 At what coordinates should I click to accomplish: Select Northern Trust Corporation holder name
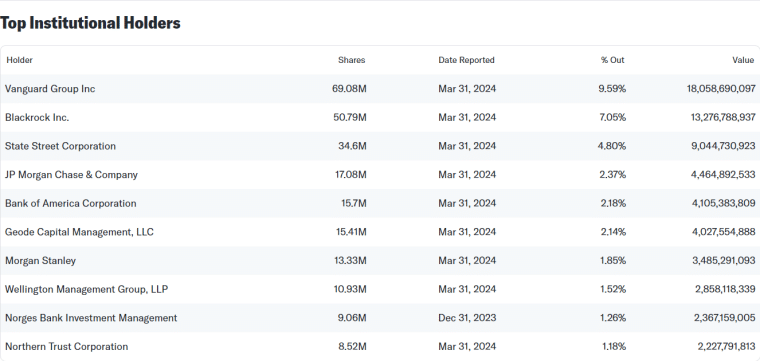click(66, 346)
